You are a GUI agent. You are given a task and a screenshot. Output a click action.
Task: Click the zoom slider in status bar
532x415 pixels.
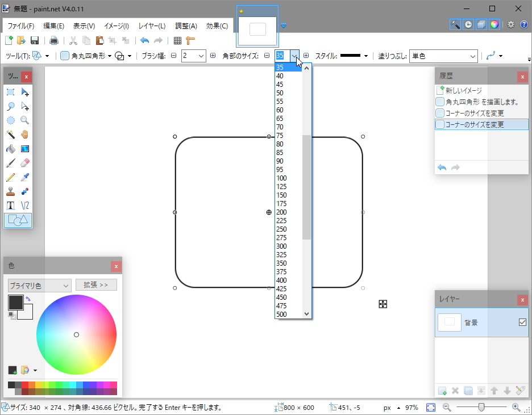click(481, 407)
